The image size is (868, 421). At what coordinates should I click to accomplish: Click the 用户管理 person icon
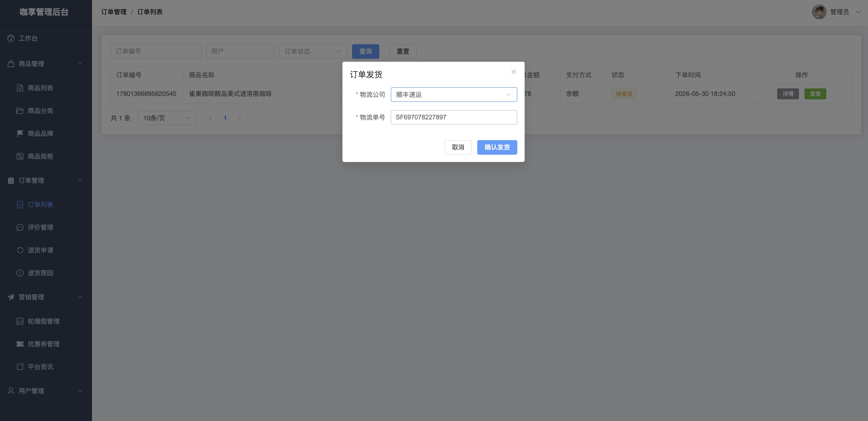tap(11, 391)
